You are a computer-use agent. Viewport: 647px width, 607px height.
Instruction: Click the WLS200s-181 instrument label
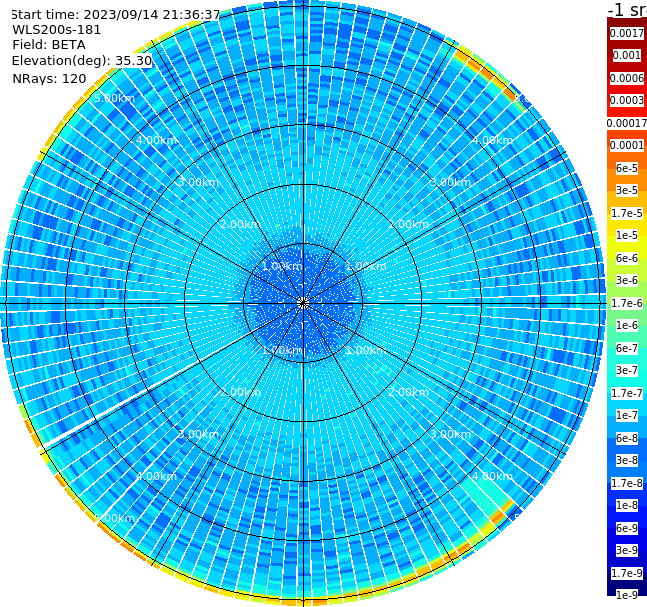[57, 30]
